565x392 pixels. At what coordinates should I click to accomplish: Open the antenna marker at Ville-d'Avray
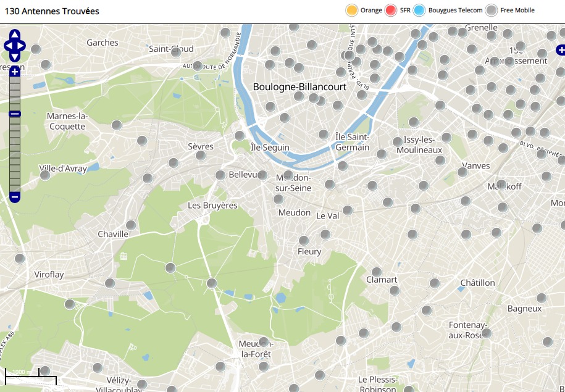(45, 175)
